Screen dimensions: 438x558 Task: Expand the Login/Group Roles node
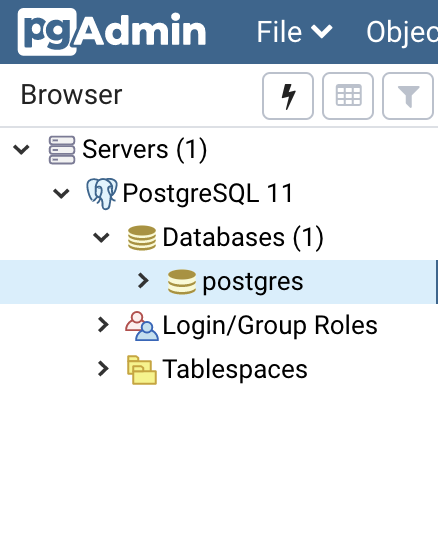point(103,325)
